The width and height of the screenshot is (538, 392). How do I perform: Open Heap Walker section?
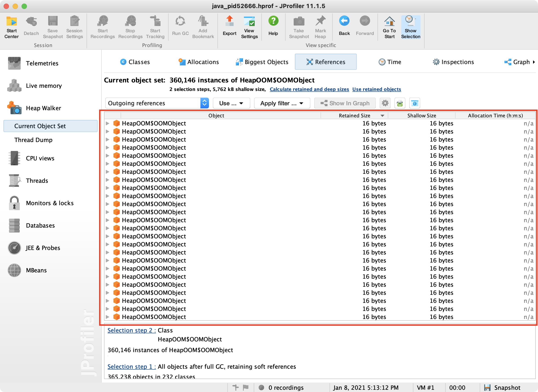(x=35, y=108)
